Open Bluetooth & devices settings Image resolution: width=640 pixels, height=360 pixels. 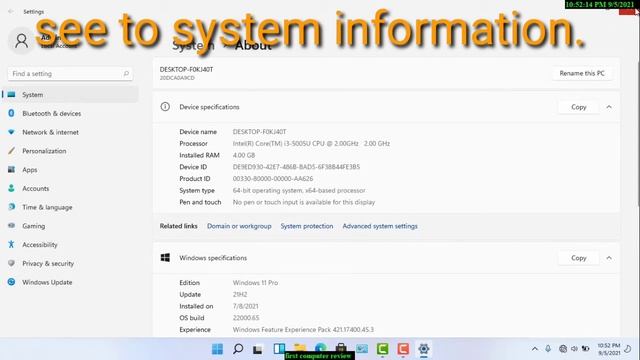[x=70, y=113]
